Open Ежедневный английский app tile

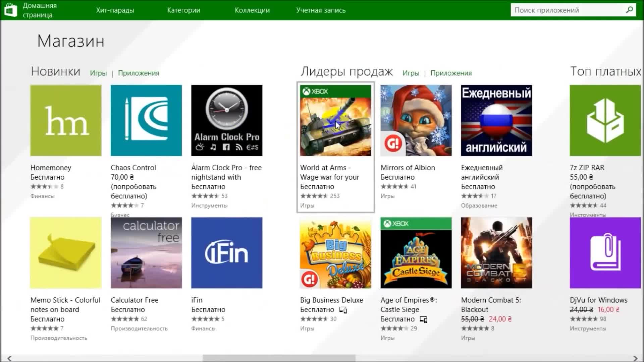(x=496, y=120)
